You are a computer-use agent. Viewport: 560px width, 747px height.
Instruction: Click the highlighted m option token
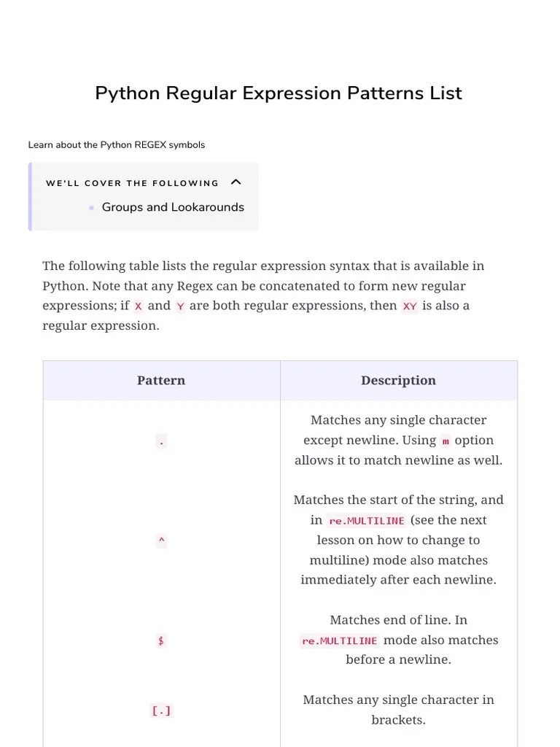(446, 441)
